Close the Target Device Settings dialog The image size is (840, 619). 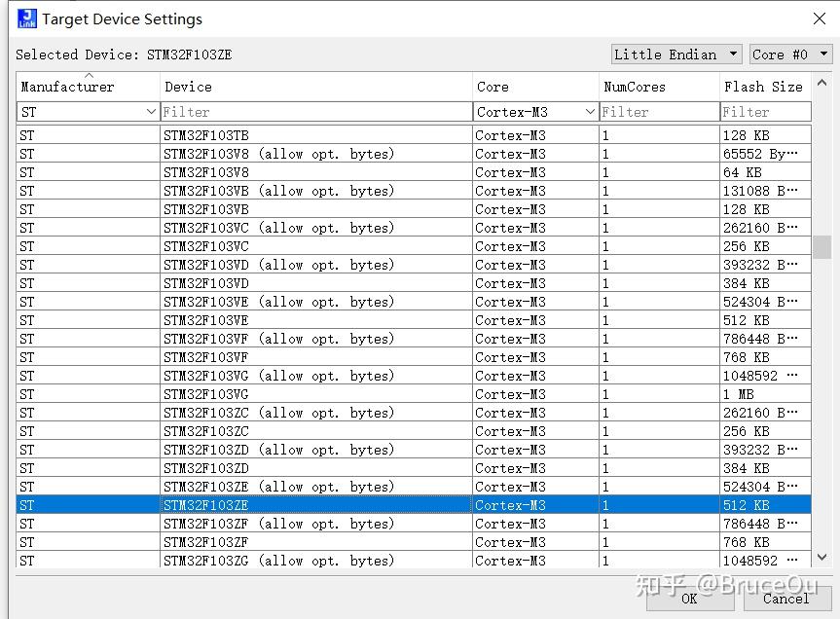tap(820, 18)
